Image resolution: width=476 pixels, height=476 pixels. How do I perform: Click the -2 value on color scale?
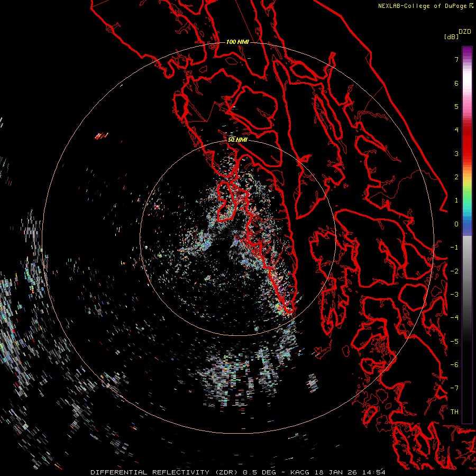point(454,271)
